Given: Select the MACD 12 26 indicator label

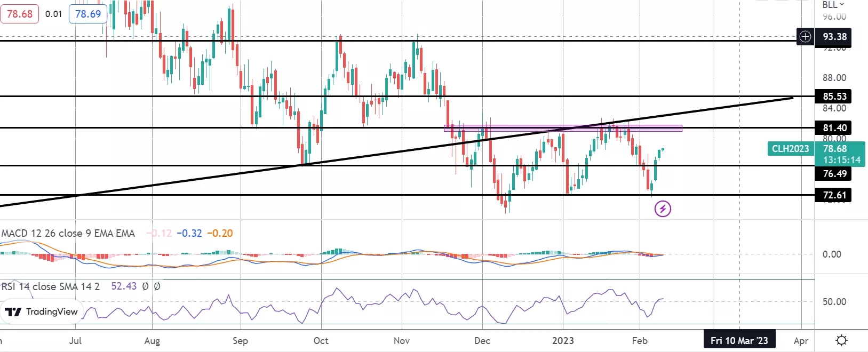Looking at the screenshot, I should point(68,233).
